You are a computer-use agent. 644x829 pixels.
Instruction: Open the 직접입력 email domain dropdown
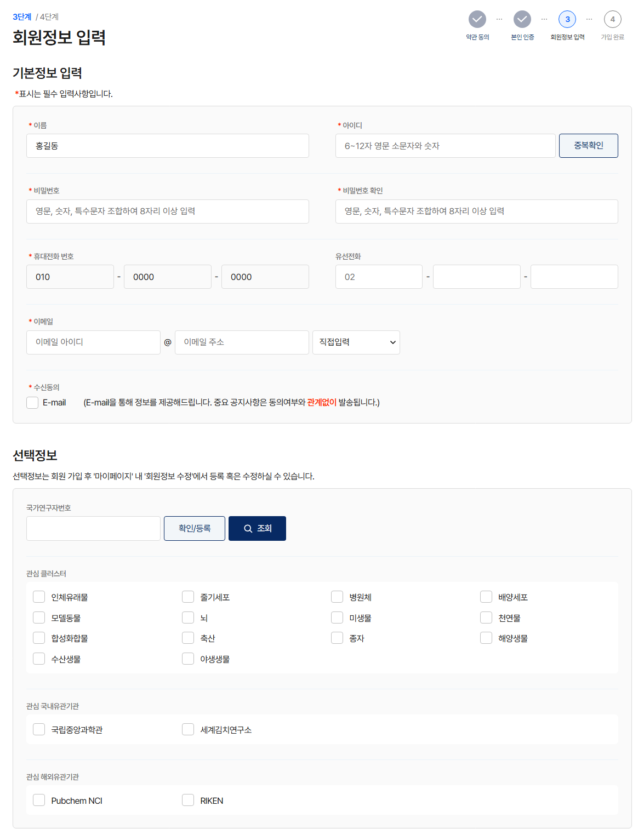pyautogui.click(x=356, y=342)
